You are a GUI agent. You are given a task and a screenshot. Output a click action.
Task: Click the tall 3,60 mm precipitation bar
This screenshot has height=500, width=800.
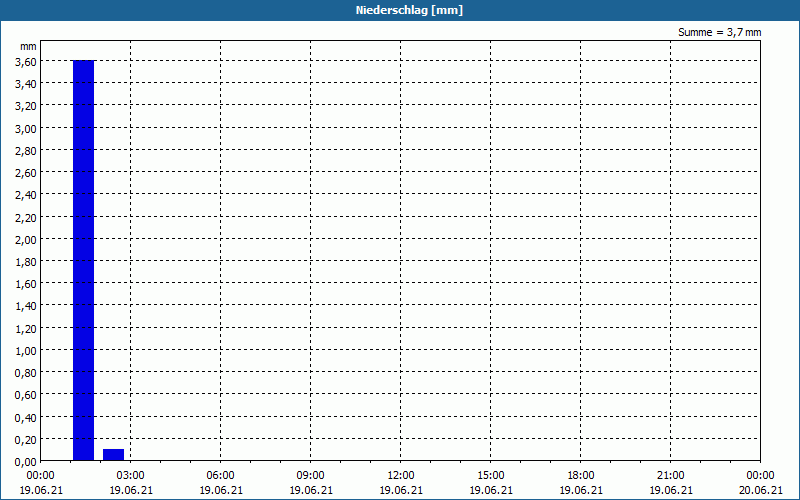[x=84, y=260]
